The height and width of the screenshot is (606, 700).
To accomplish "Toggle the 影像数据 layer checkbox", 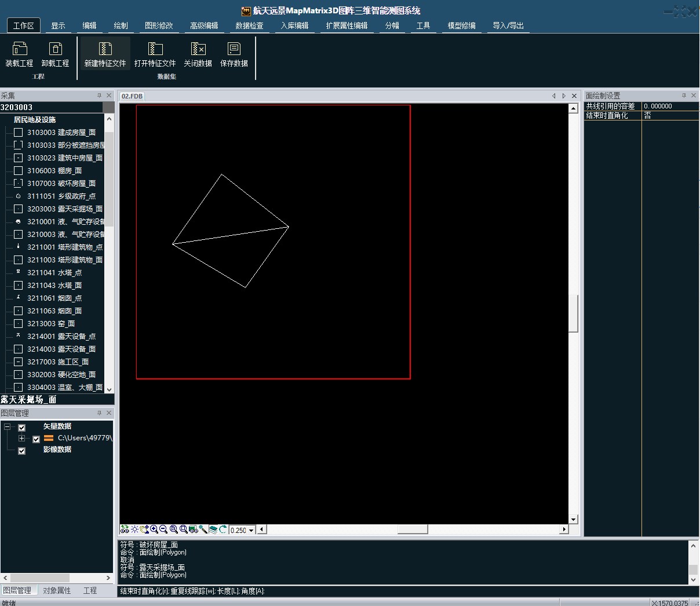I will pos(22,451).
